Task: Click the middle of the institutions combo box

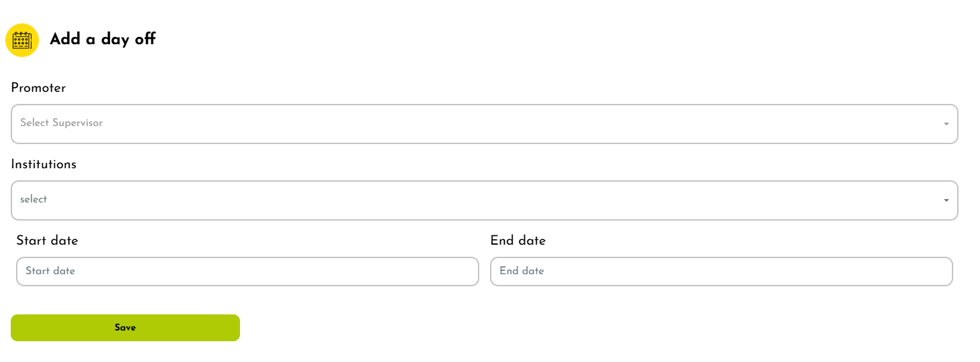Action: click(484, 200)
